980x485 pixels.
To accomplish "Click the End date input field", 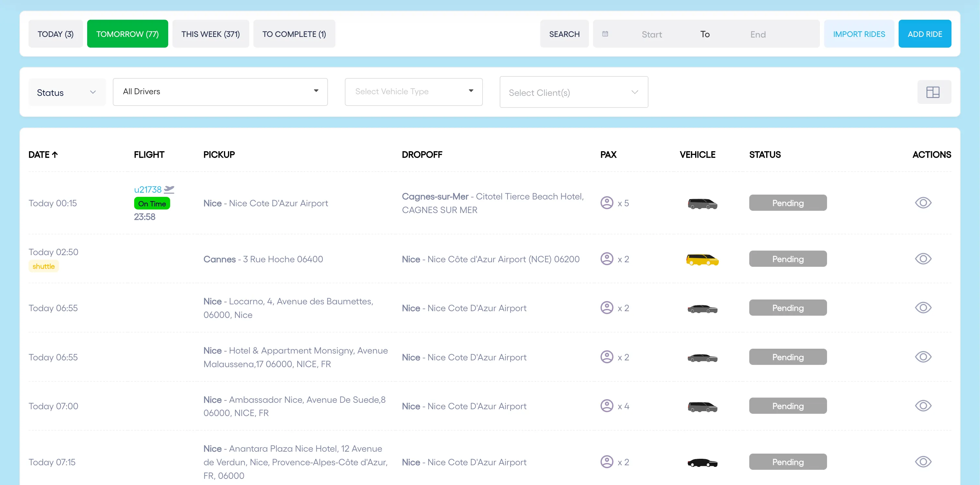I will 758,34.
